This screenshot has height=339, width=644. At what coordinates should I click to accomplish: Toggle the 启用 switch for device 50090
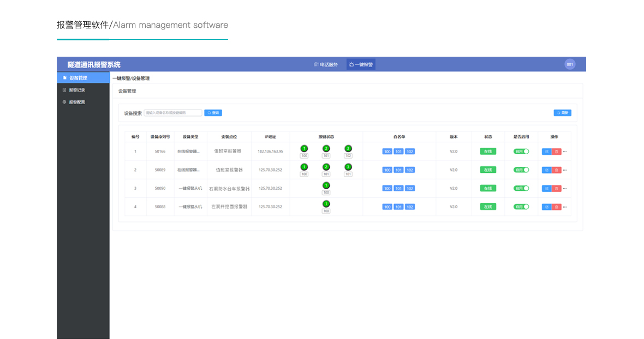pyautogui.click(x=521, y=189)
